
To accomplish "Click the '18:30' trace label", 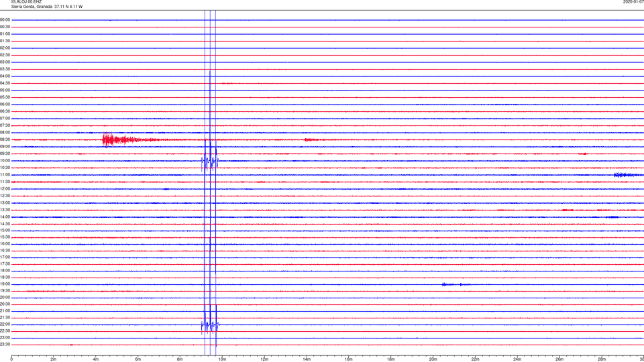I will coord(5,278).
